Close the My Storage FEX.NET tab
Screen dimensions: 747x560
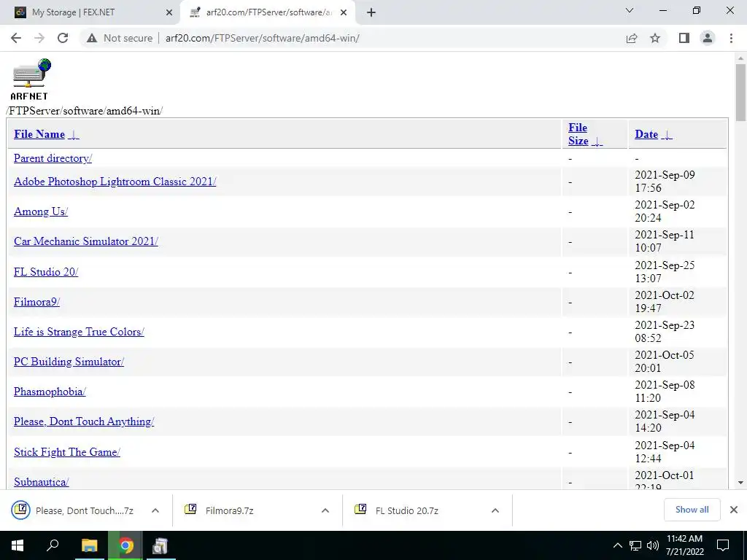169,12
